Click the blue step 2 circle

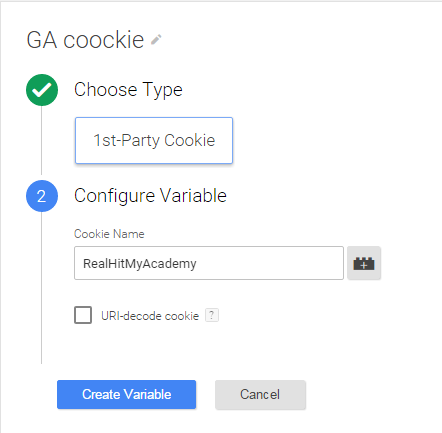(42, 196)
